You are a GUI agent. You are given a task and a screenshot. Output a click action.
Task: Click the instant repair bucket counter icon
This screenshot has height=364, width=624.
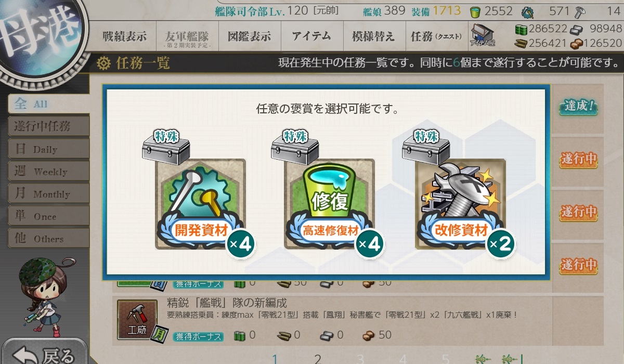point(475,11)
